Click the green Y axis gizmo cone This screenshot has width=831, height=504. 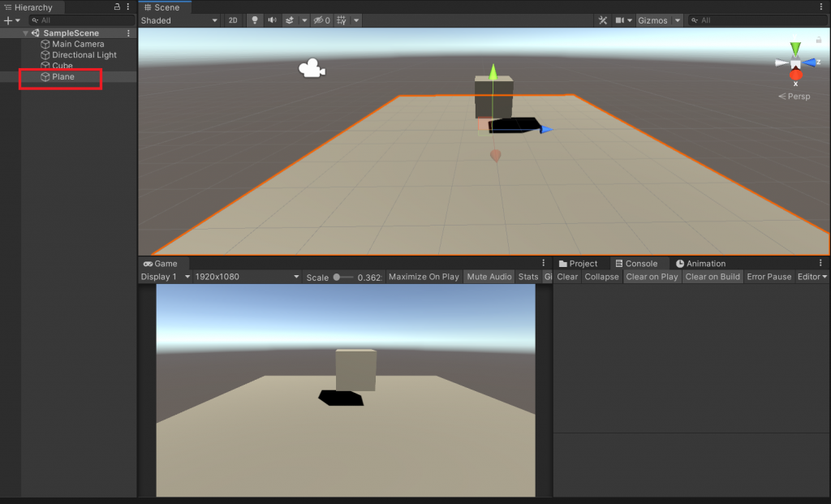coord(795,49)
